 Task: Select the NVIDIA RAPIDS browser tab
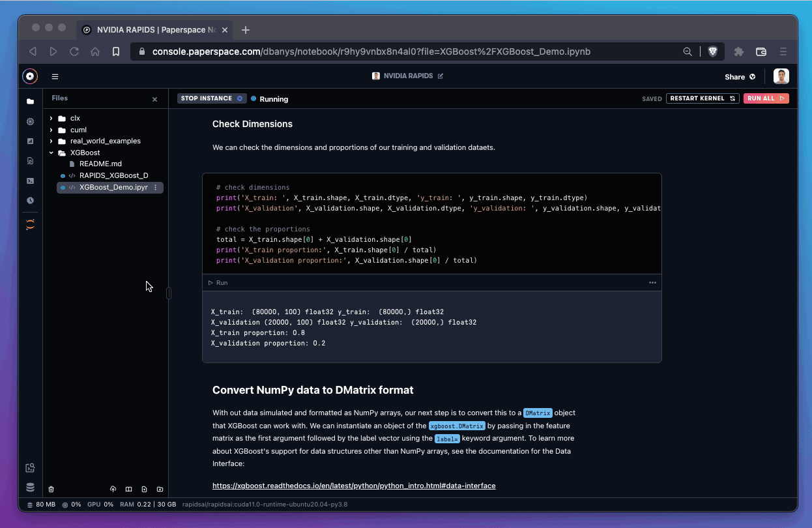pyautogui.click(x=155, y=30)
